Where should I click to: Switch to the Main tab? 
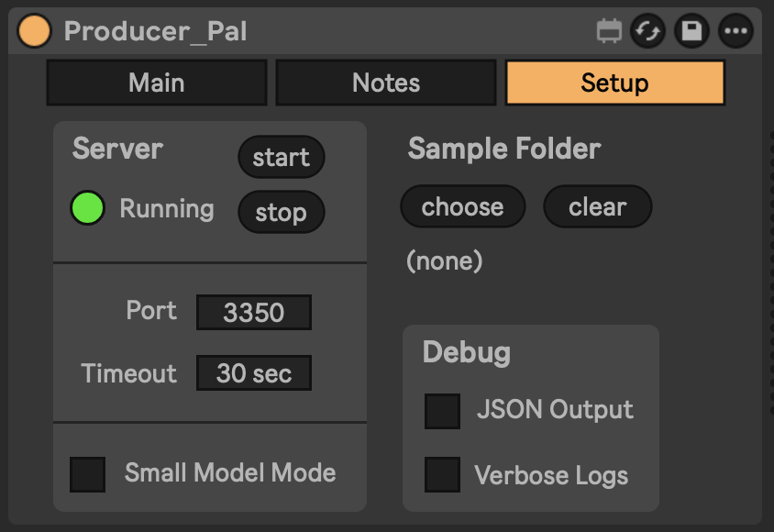coord(156,83)
